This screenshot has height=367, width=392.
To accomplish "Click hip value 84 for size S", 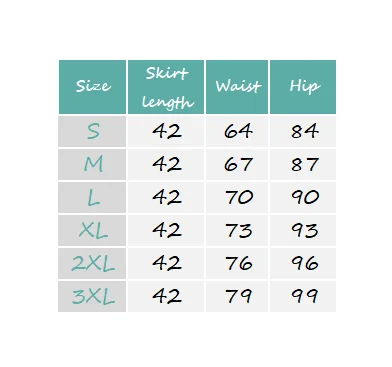I will (x=303, y=131).
